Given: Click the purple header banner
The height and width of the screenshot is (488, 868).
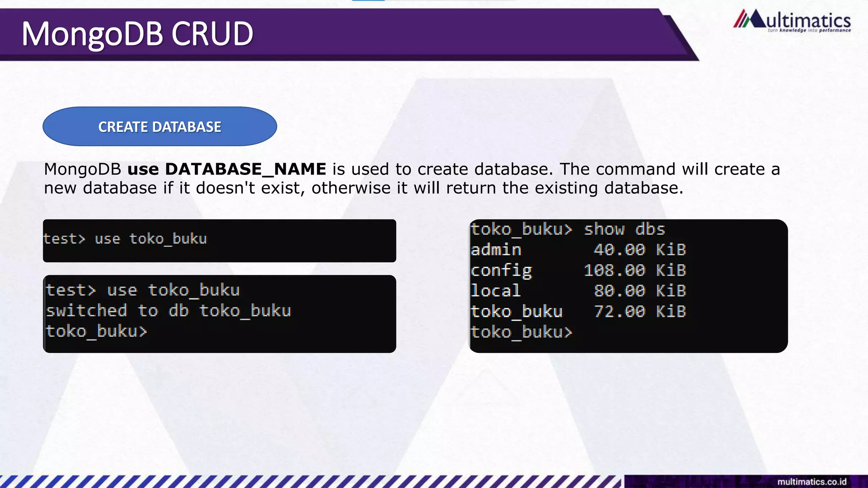Looking at the screenshot, I should tap(424, 34).
